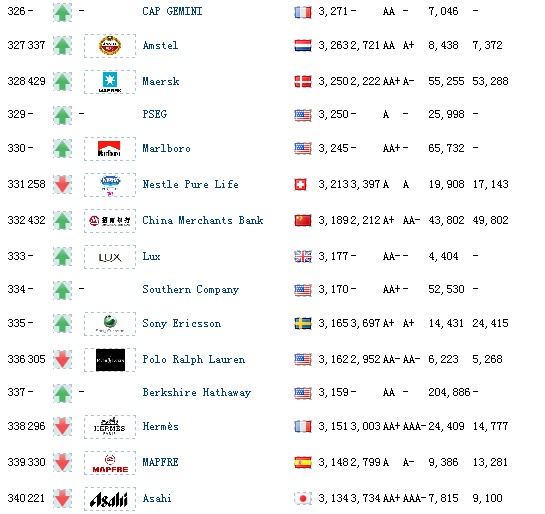Image resolution: width=545 pixels, height=514 pixels.
Task: Click the Swiss flag icon
Action: [x=301, y=184]
